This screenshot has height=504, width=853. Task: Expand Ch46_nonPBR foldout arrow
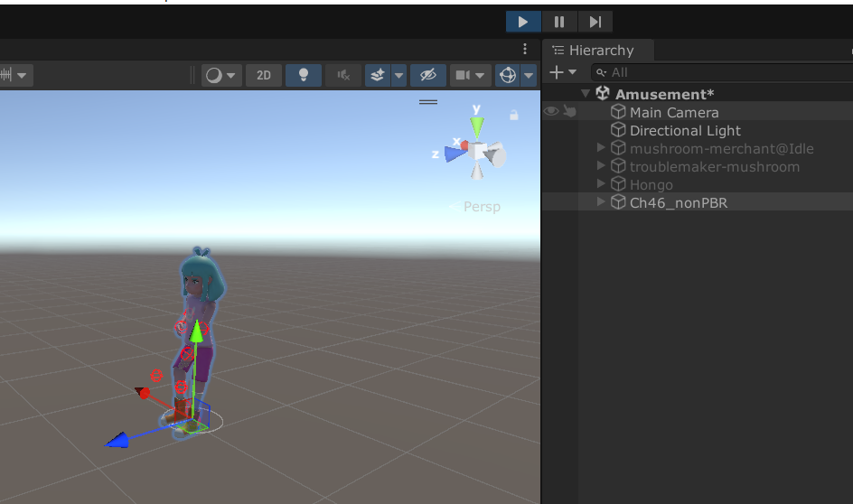click(601, 201)
